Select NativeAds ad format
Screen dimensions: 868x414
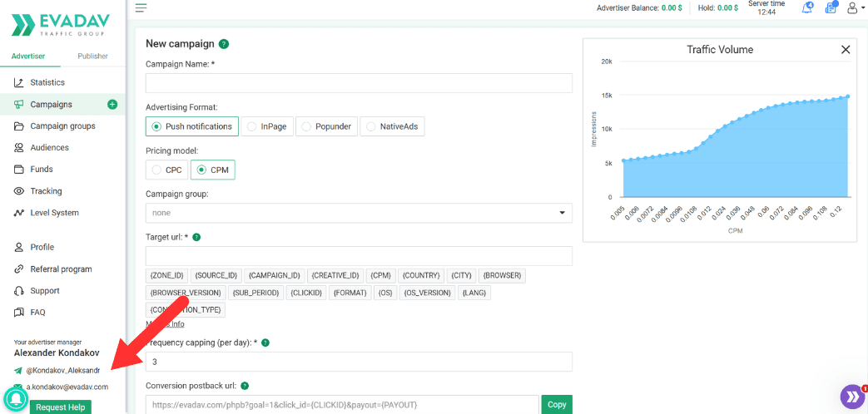(393, 126)
